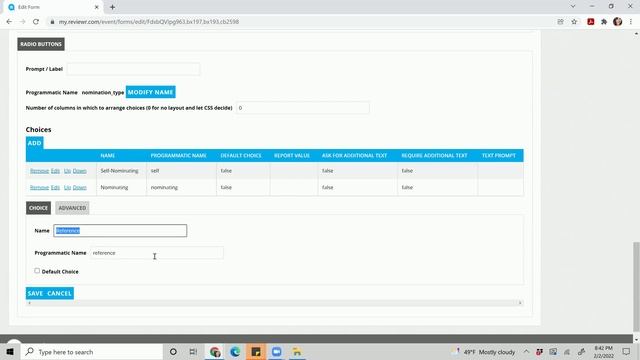Click the Programmatic Name column header
Image resolution: width=640 pixels, height=360 pixels.
[178, 156]
